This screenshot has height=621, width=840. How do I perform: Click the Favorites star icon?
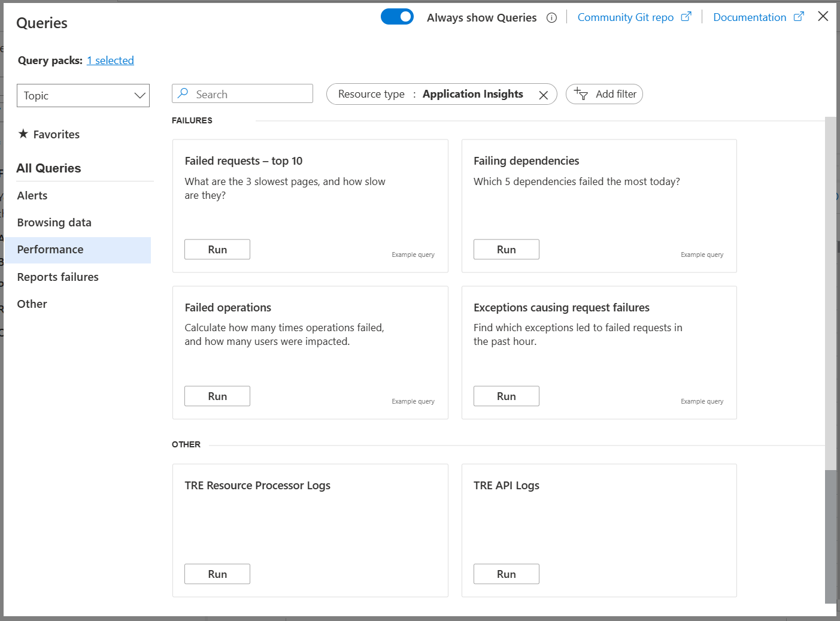[x=23, y=134]
